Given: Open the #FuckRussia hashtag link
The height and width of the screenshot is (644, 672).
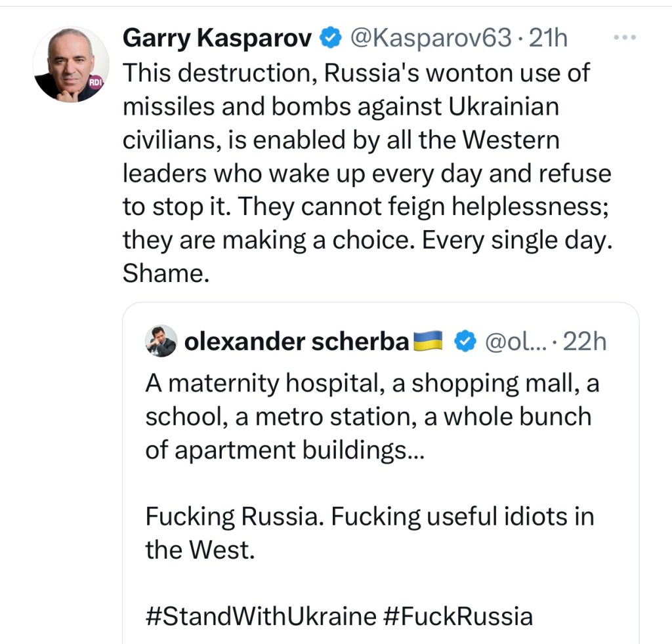Looking at the screenshot, I should pyautogui.click(x=457, y=616).
